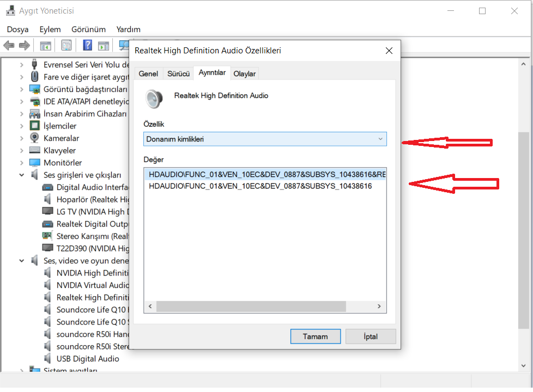Open the Help toolbar icon
This screenshot has width=533, height=392.
(87, 45)
